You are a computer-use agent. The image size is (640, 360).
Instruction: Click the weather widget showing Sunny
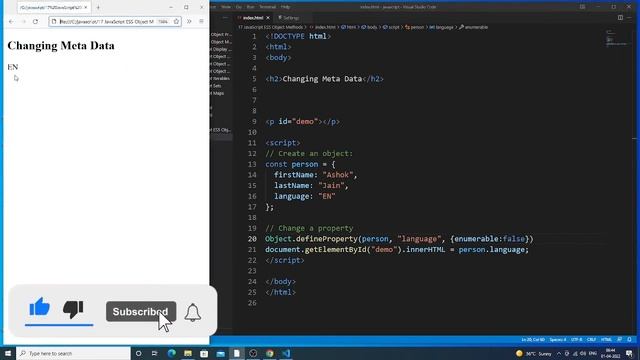[533, 353]
